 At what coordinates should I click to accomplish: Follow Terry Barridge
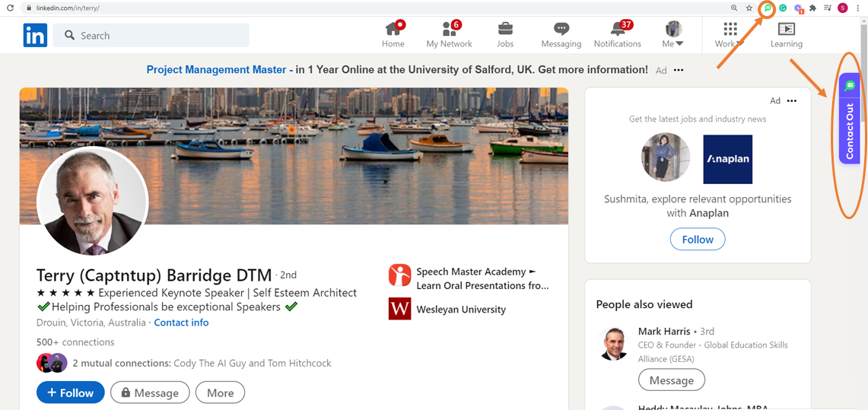point(70,393)
